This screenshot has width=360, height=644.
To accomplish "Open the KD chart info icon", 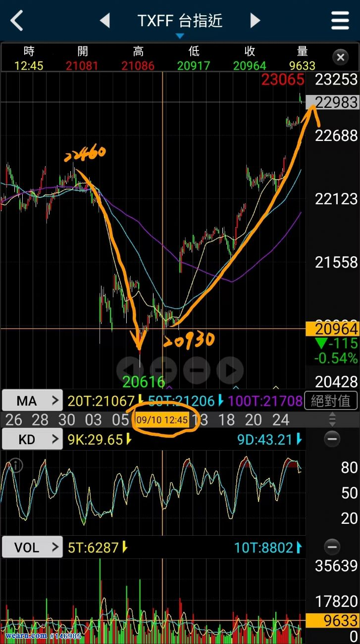I will click(x=16, y=465).
